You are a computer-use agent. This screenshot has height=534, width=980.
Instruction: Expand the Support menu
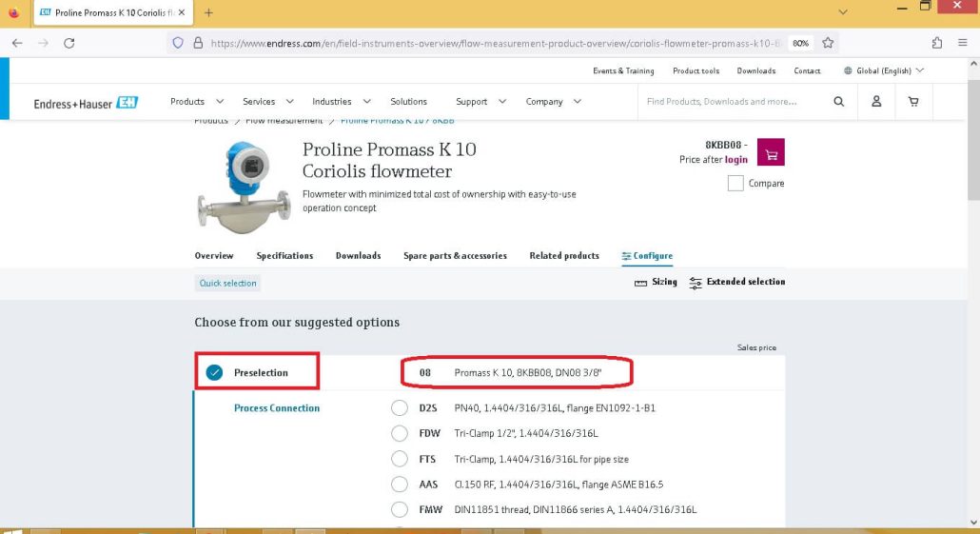coord(480,101)
